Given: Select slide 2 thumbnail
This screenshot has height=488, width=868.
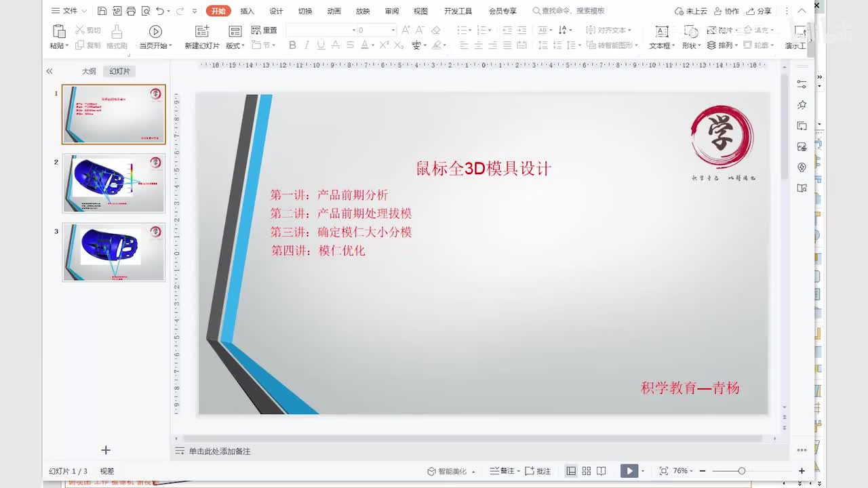Looking at the screenshot, I should [x=114, y=183].
